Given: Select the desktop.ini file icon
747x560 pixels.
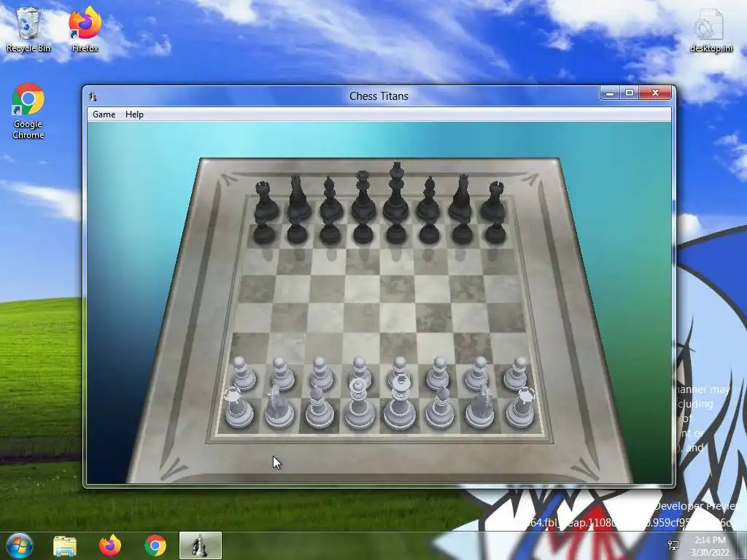Looking at the screenshot, I should [711, 31].
